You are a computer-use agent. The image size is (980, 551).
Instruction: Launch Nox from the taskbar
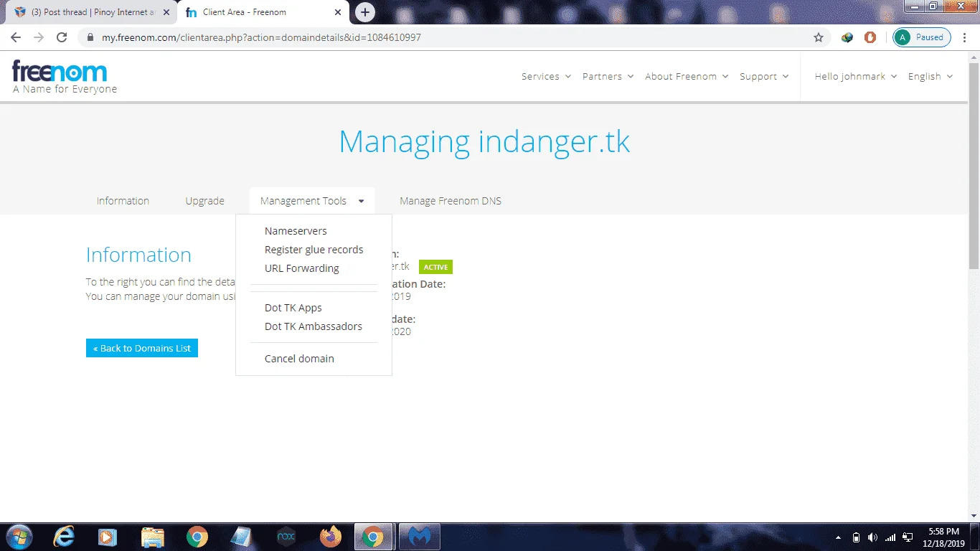[x=286, y=537]
